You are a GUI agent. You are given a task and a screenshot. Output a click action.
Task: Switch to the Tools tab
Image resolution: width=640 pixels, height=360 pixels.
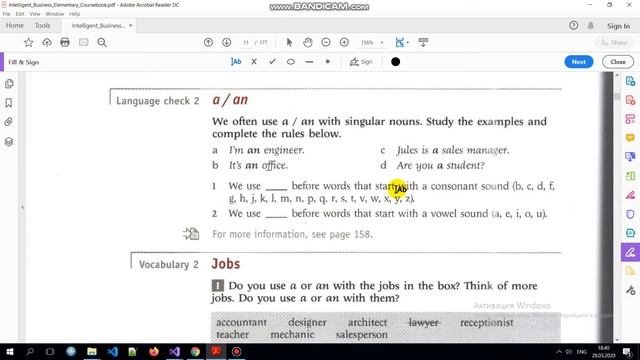coord(42,26)
